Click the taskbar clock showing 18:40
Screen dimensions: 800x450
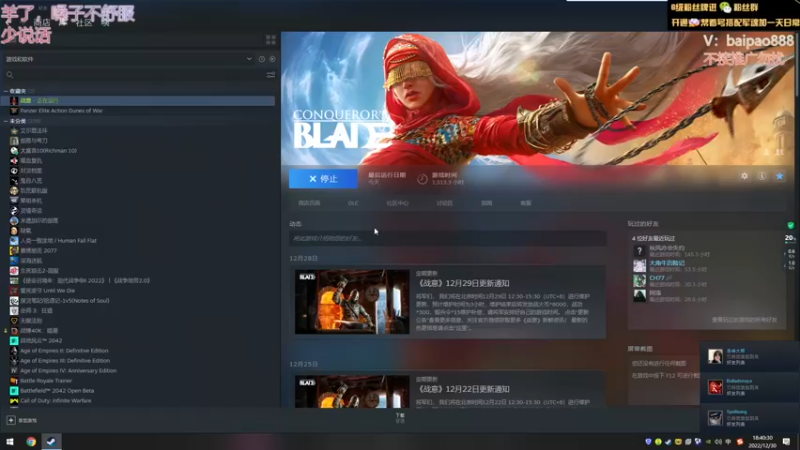[x=762, y=441]
